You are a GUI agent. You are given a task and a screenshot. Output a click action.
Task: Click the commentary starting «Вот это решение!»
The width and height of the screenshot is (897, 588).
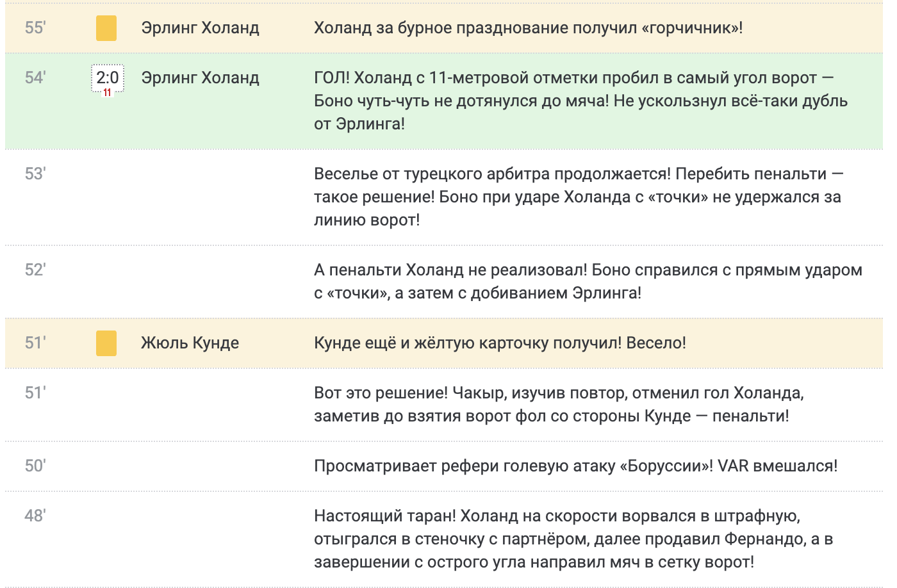558,404
